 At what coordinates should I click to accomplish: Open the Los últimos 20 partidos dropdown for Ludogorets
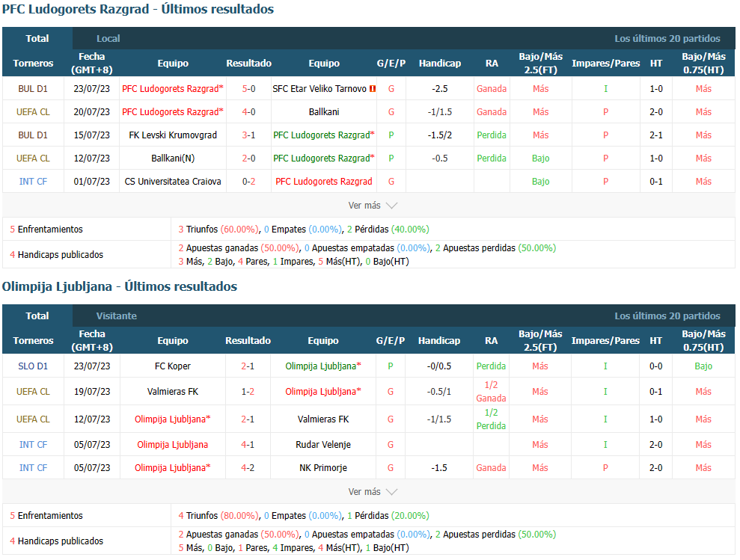pyautogui.click(x=667, y=39)
